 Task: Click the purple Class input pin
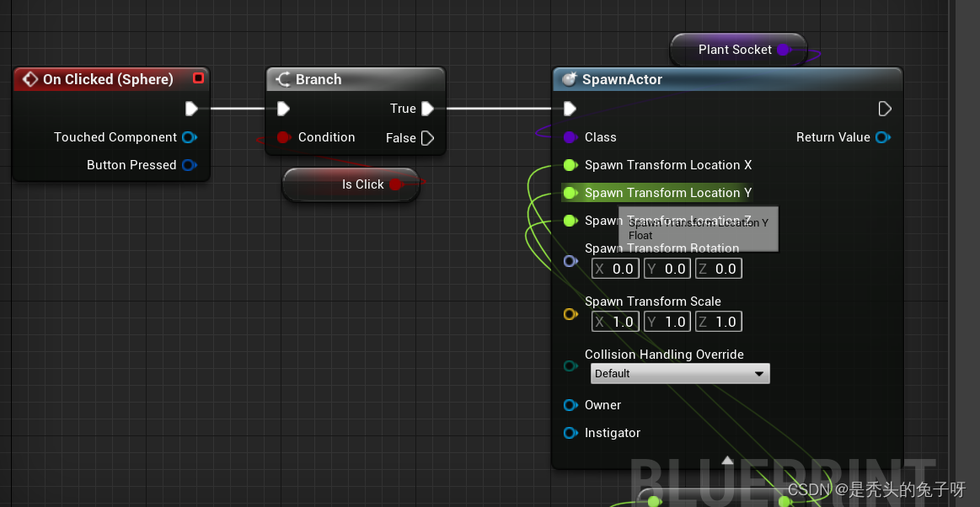(570, 137)
